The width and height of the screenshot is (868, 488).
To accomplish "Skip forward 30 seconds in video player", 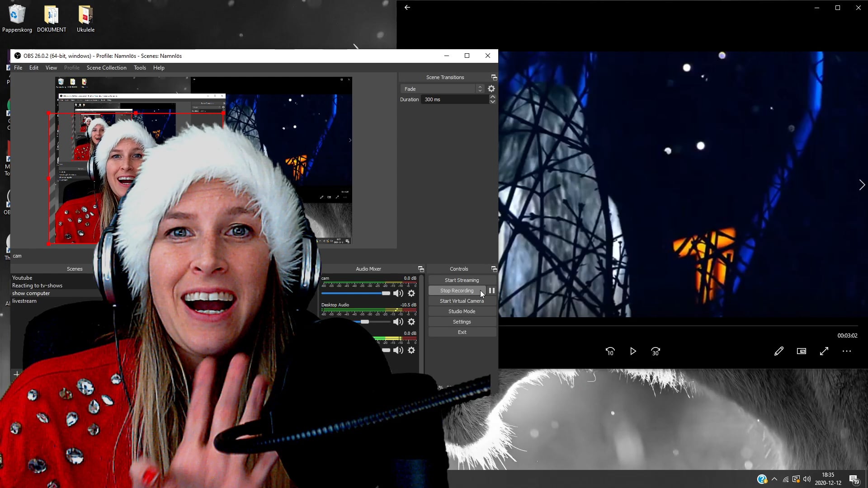I will [656, 351].
